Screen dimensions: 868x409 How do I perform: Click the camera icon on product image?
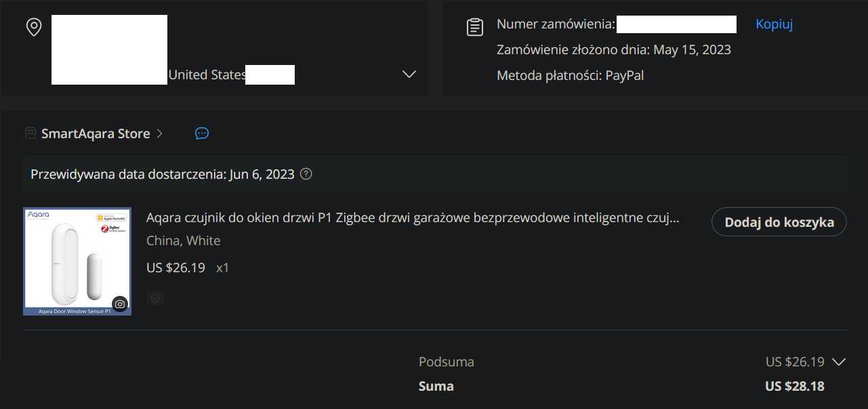coord(120,304)
